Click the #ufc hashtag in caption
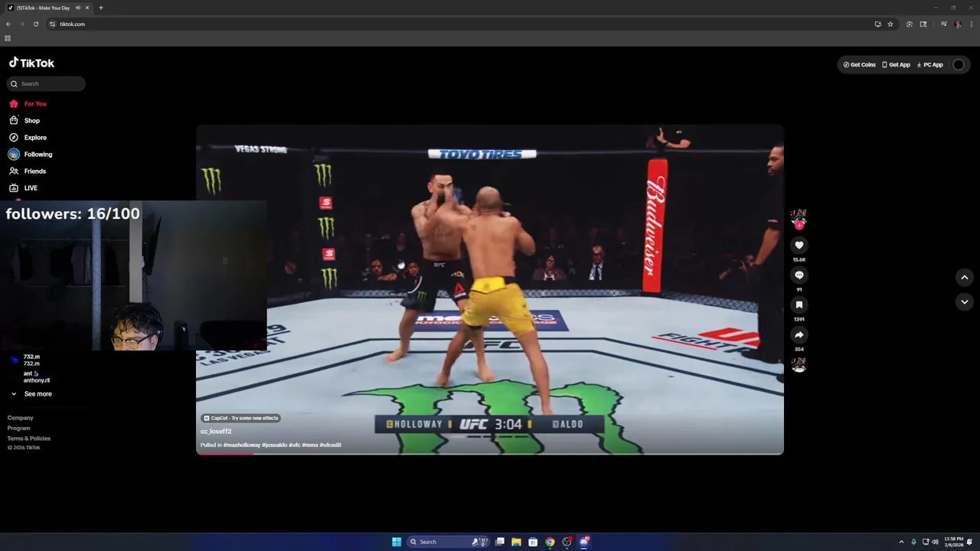Image resolution: width=980 pixels, height=551 pixels. click(x=294, y=445)
